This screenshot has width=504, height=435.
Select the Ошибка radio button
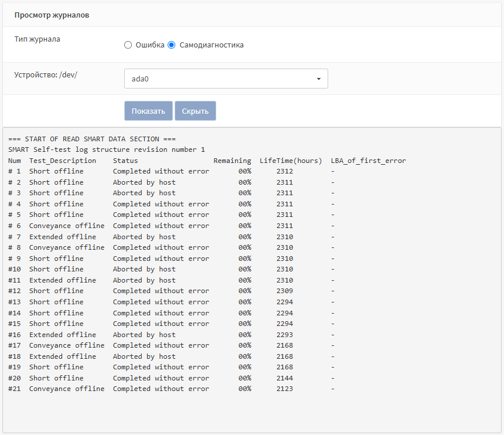pos(128,45)
